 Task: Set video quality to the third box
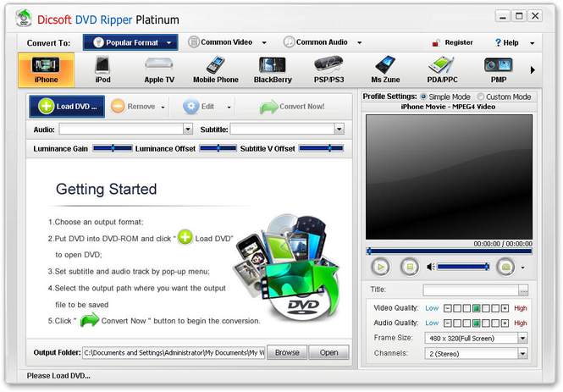[x=466, y=308]
